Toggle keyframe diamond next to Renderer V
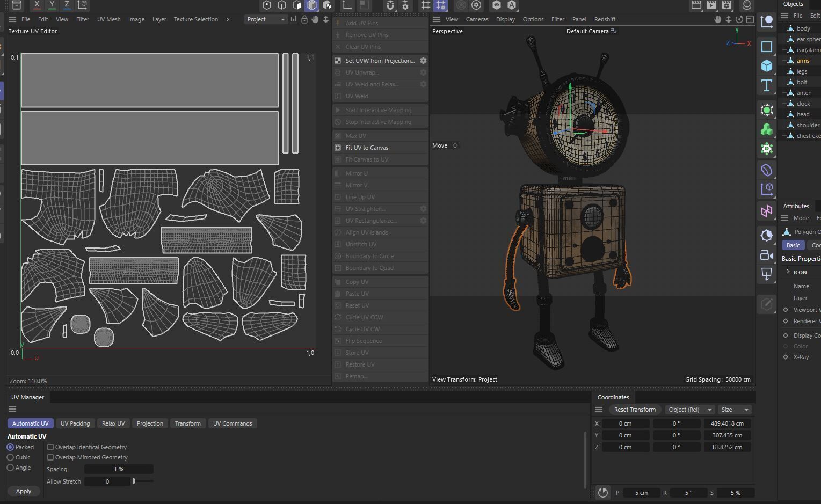The width and height of the screenshot is (821, 504). 786,321
